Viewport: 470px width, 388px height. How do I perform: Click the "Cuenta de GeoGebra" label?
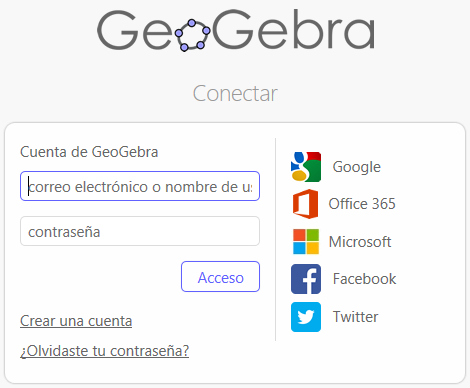point(89,152)
